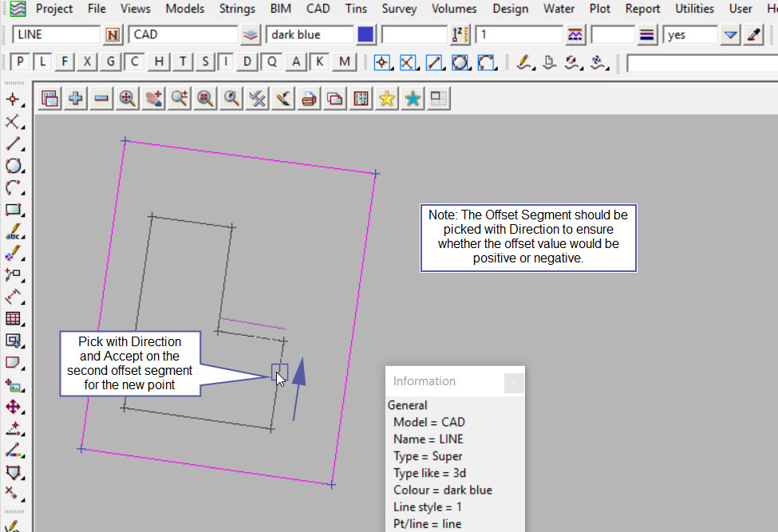
Task: Click the LINE name input field
Action: pos(56,35)
